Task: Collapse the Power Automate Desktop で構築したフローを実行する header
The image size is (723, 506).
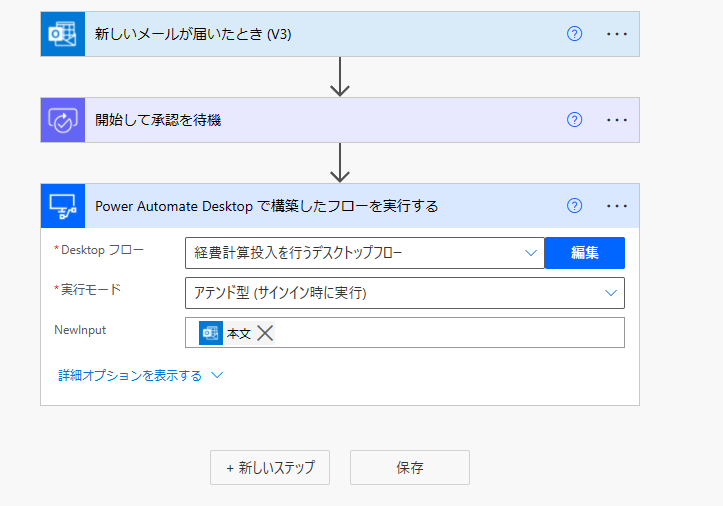Action: tap(339, 206)
